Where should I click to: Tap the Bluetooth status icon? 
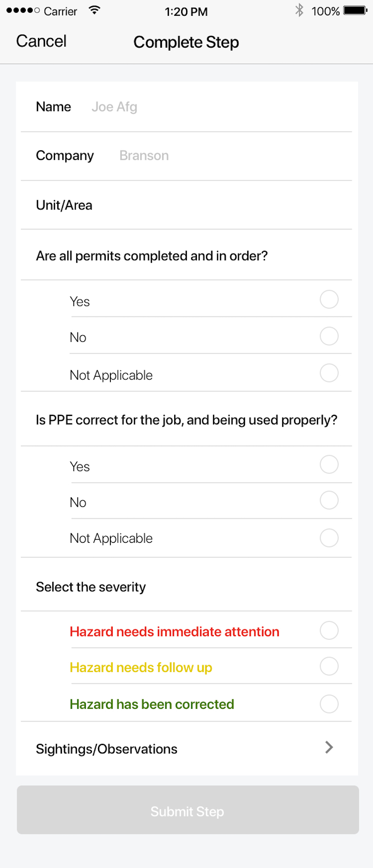(299, 10)
